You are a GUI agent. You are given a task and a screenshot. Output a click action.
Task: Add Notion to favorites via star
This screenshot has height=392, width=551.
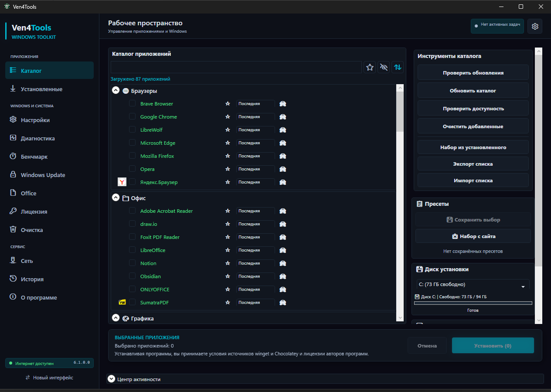click(227, 263)
